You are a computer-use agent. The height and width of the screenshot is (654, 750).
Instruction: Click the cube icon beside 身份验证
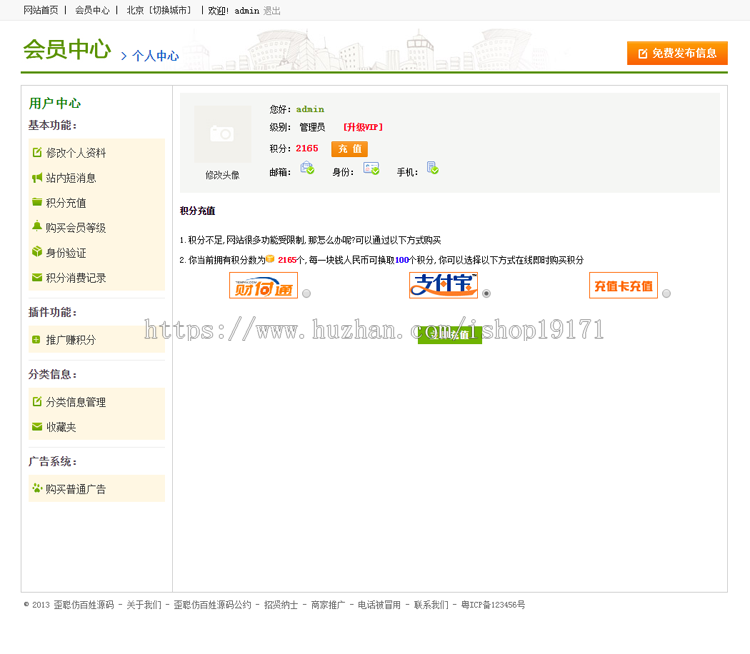tap(37, 252)
